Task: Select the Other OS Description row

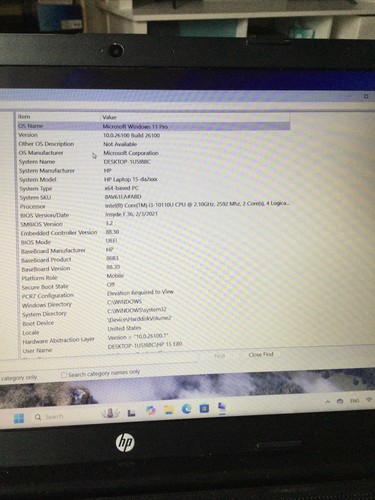Action: (46, 144)
